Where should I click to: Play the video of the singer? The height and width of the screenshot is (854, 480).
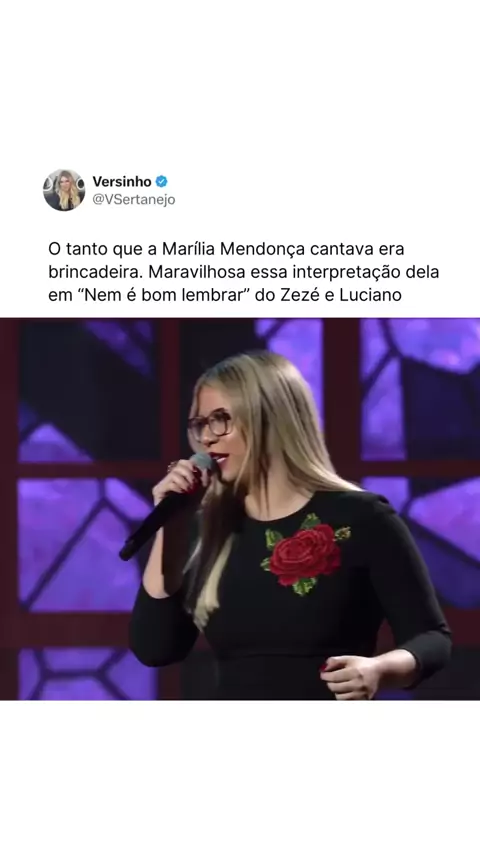click(240, 509)
